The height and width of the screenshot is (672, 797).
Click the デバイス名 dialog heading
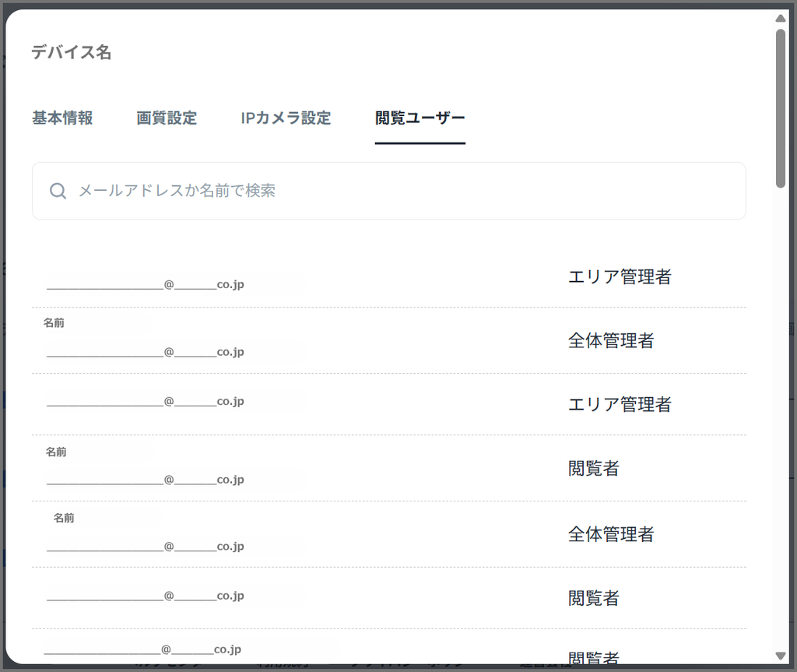72,53
